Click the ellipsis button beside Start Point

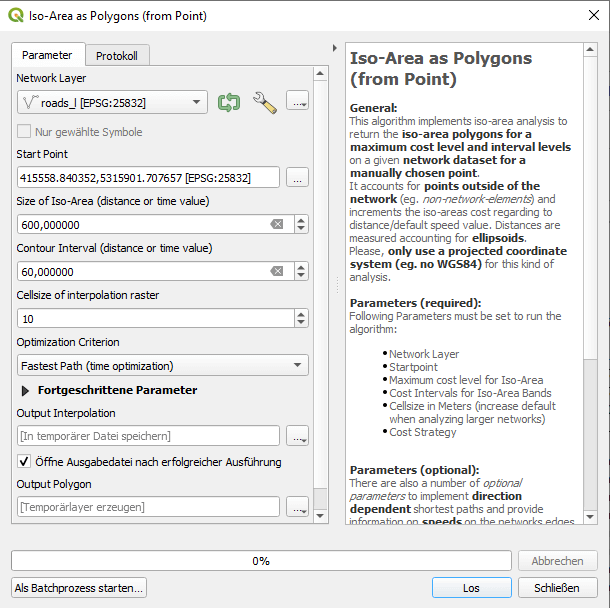point(297,178)
